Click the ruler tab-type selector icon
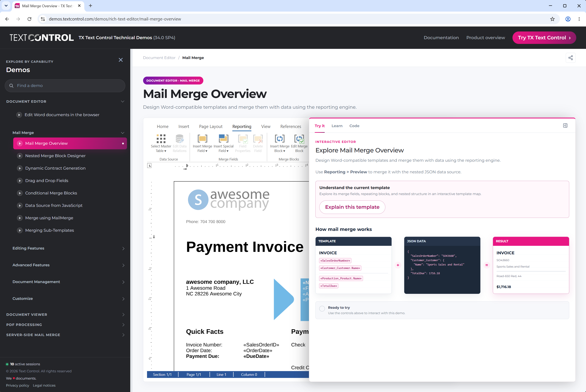The height and width of the screenshot is (392, 586). coord(149,165)
